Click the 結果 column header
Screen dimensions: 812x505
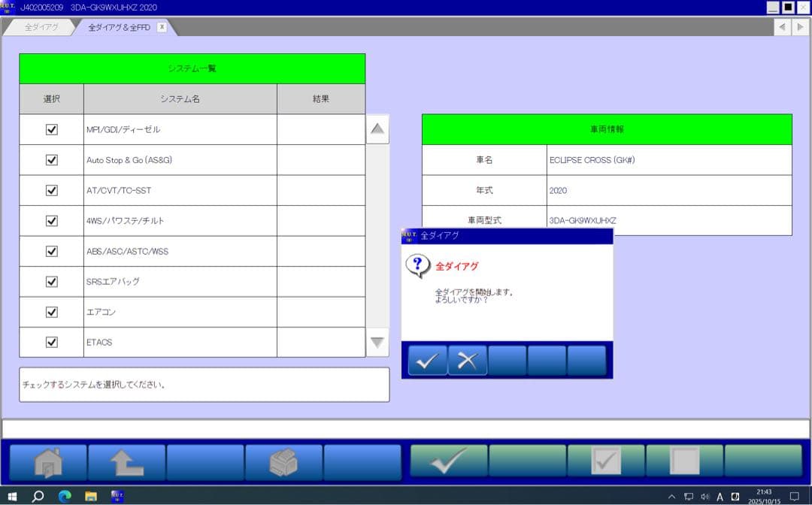coord(321,98)
